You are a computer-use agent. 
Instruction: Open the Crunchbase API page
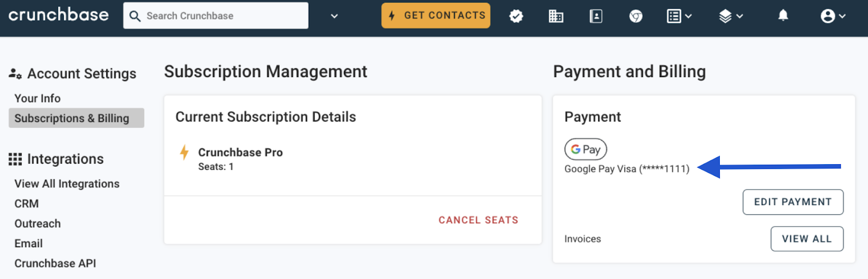point(55,263)
